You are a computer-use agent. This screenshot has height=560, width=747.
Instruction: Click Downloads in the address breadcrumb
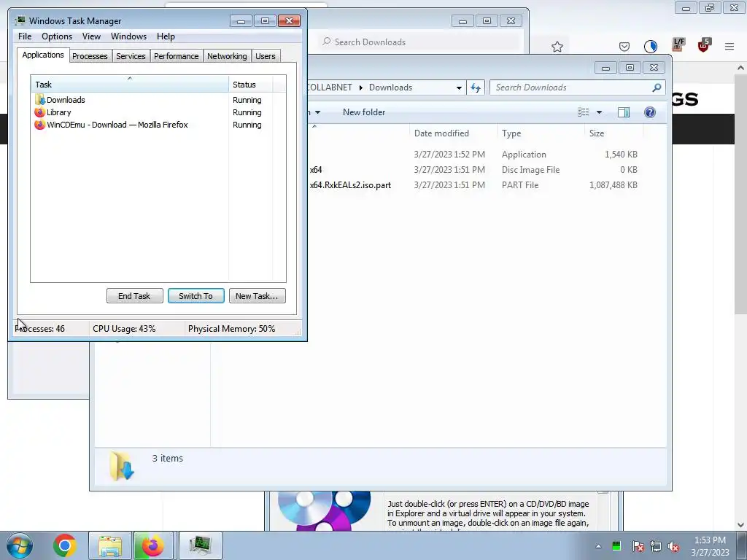[x=391, y=87]
